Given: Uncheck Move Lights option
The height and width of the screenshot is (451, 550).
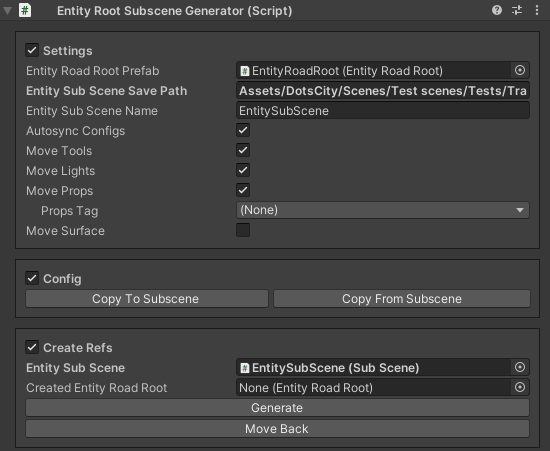Looking at the screenshot, I should pos(243,170).
